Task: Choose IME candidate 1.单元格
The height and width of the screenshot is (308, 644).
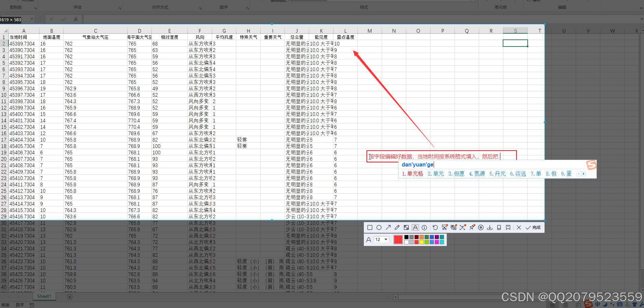Action: (x=412, y=174)
